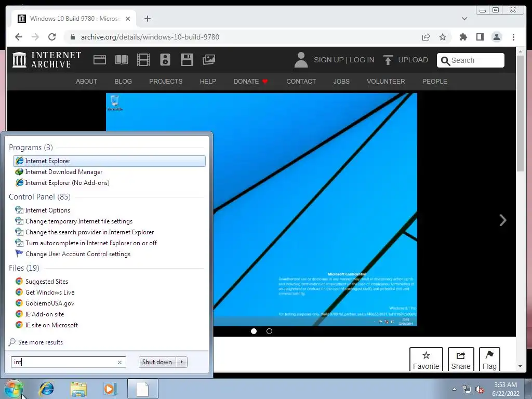
Task: Click the Shut down button
Action: [x=157, y=362]
